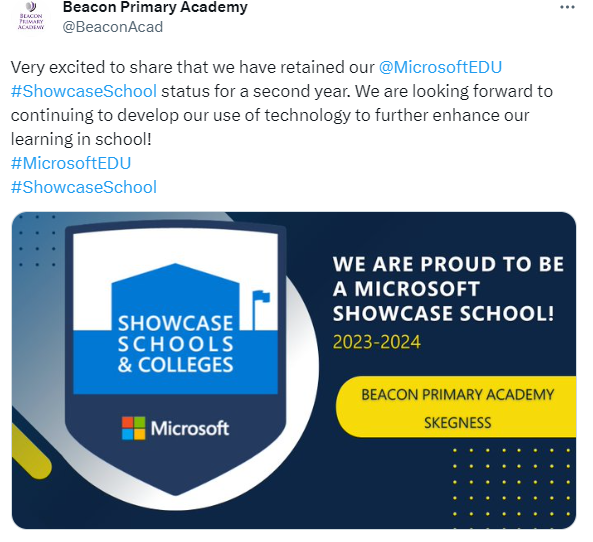The width and height of the screenshot is (593, 542).
Task: Click the @BeaconAcad handle
Action: (x=113, y=27)
